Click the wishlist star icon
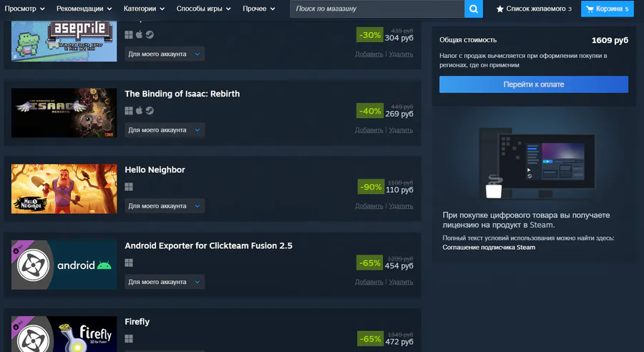 (500, 9)
